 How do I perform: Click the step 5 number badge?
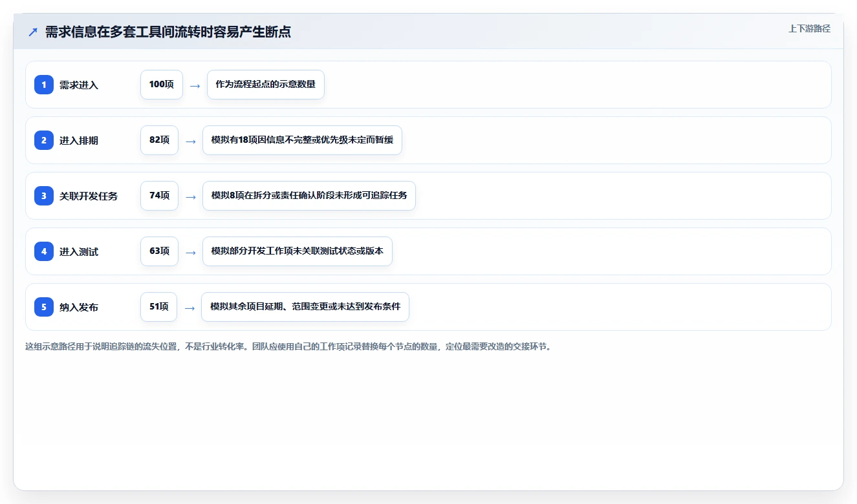tap(44, 307)
